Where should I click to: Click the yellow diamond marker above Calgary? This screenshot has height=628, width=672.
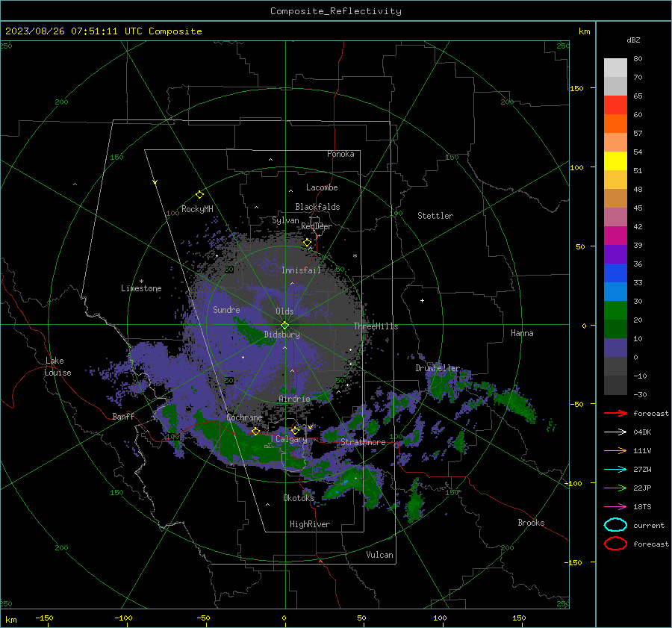295,430
